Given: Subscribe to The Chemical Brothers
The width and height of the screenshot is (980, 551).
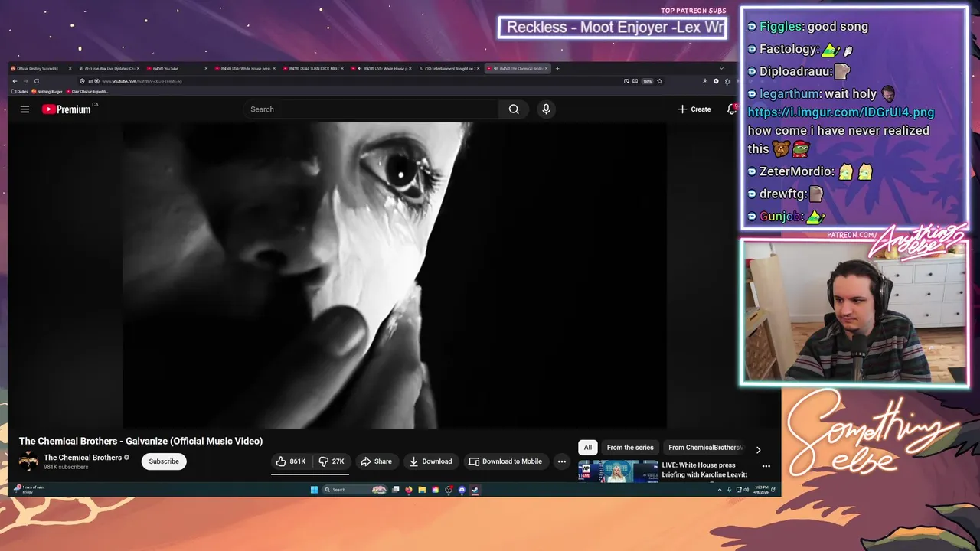Looking at the screenshot, I should click(164, 461).
